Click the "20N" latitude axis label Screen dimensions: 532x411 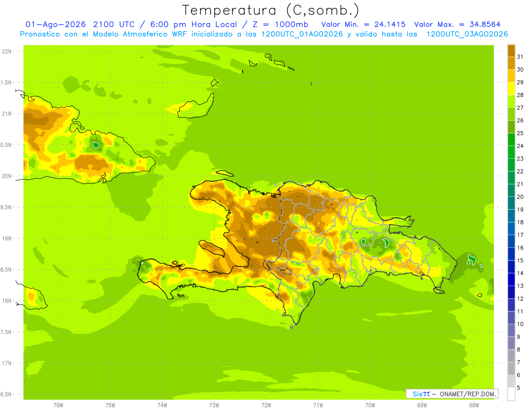pos(7,176)
